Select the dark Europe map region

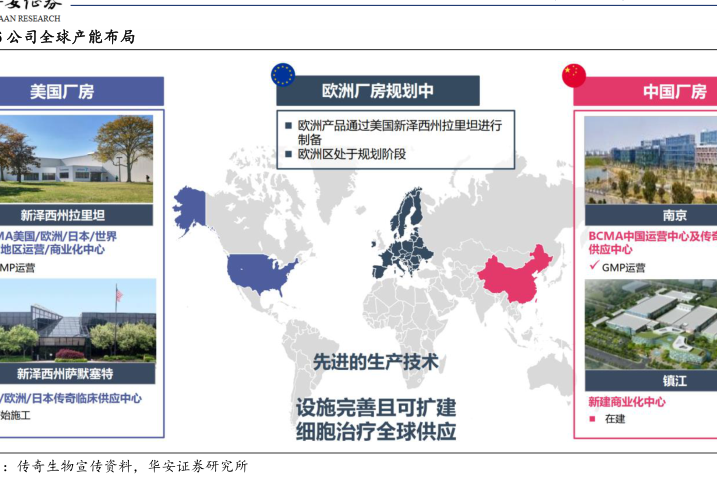(405, 235)
